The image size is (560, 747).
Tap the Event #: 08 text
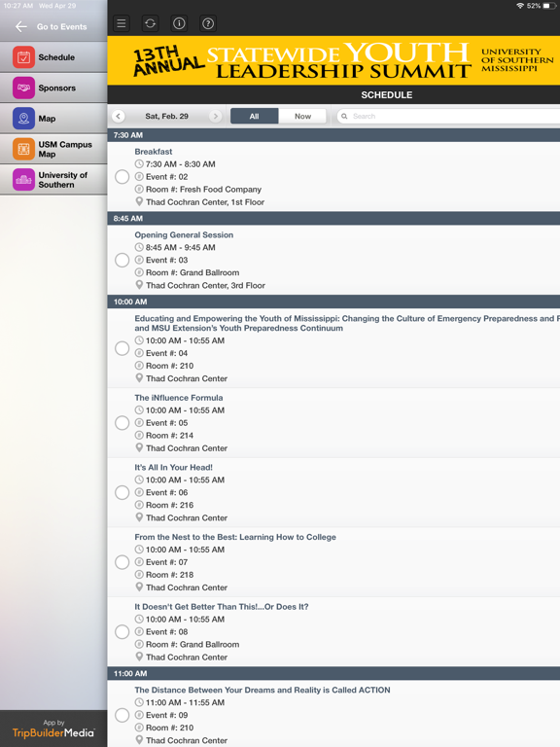tap(166, 631)
